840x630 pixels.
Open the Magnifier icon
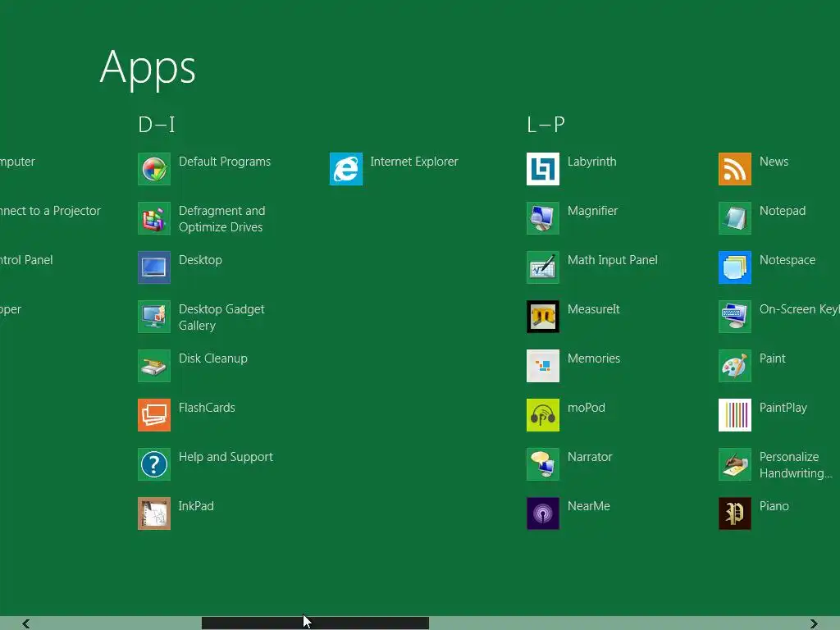coord(543,218)
